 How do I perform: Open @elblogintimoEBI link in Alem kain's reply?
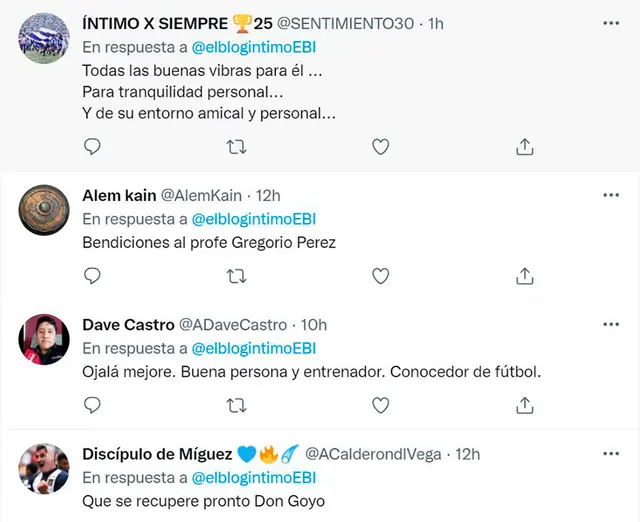point(253,218)
